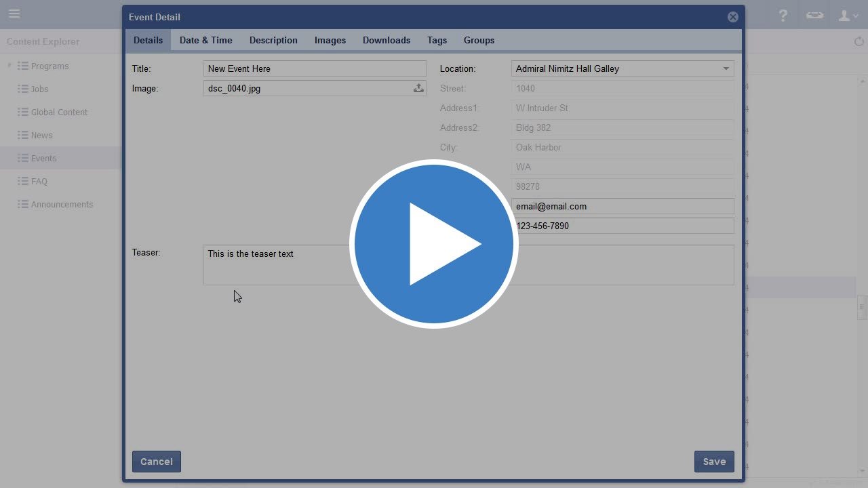The image size is (868, 488).
Task: Click the Cancel button
Action: (x=157, y=462)
